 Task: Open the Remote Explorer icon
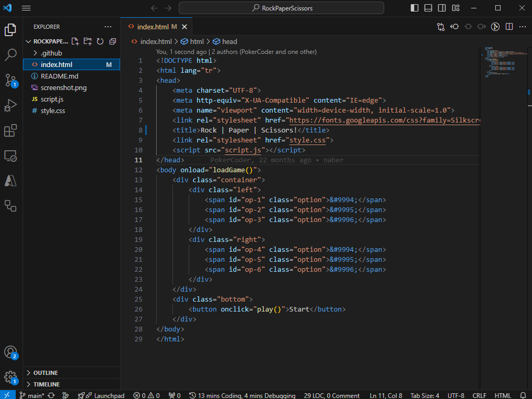[x=10, y=156]
